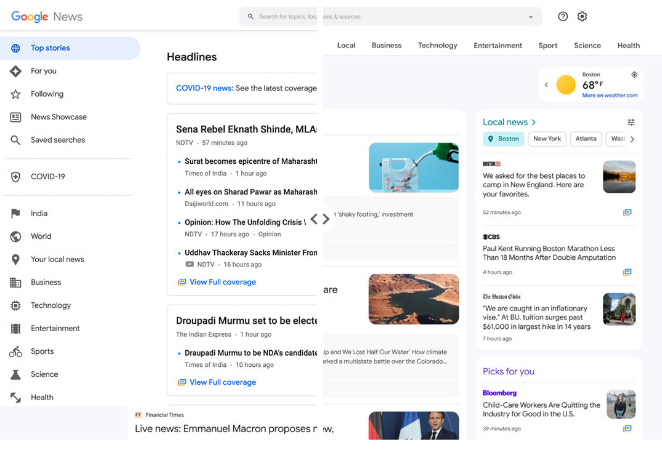Select the Boston city chip

[503, 139]
